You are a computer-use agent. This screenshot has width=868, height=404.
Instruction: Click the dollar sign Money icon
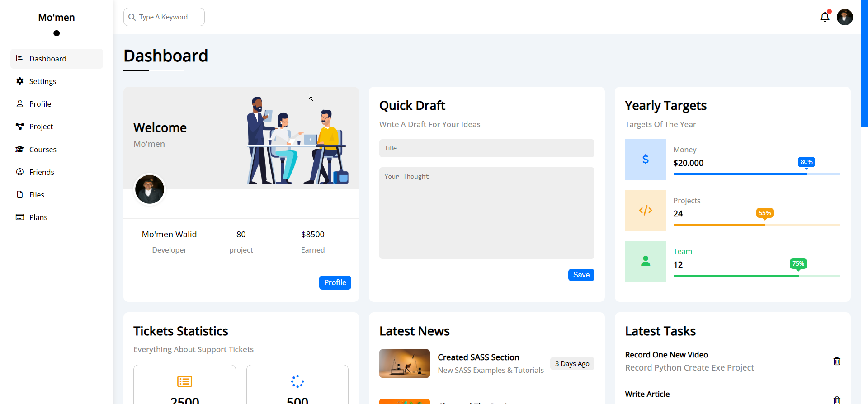coord(645,160)
